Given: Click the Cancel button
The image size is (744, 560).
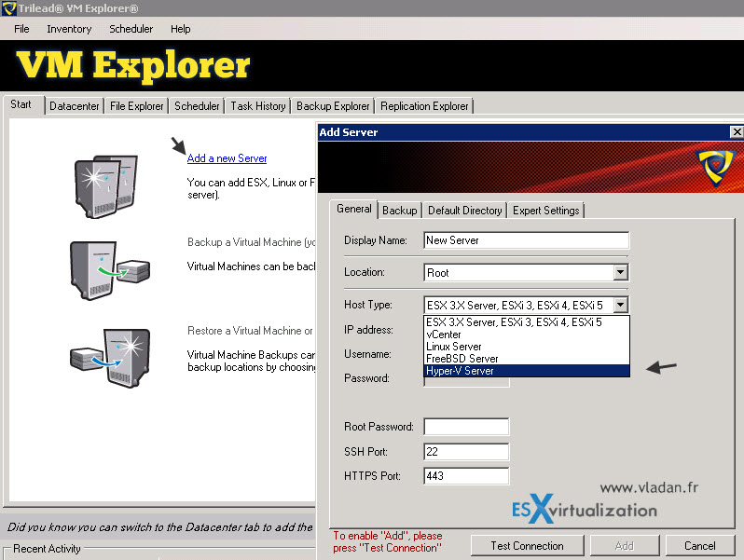Looking at the screenshot, I should pos(700,546).
